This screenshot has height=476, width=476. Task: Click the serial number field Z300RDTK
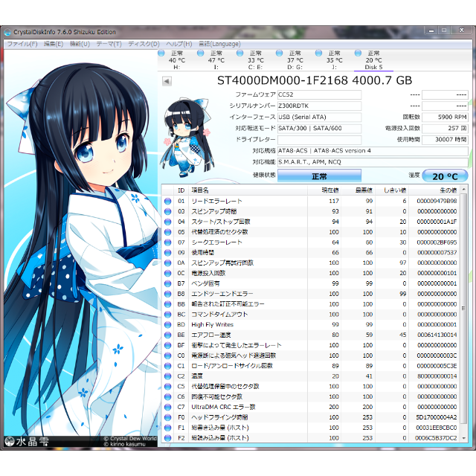click(x=319, y=106)
